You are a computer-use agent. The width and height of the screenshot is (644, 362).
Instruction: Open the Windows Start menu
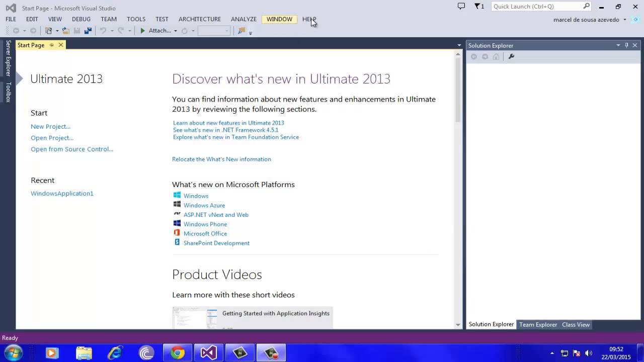click(x=14, y=353)
